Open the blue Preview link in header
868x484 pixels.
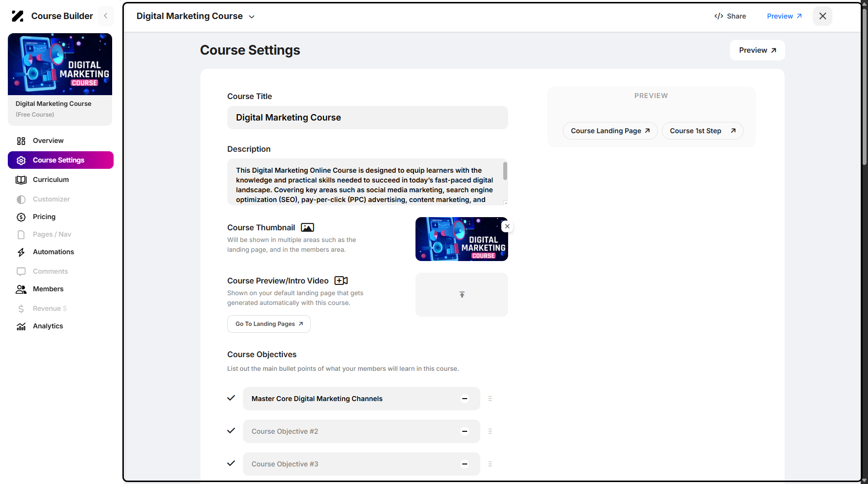pos(784,16)
